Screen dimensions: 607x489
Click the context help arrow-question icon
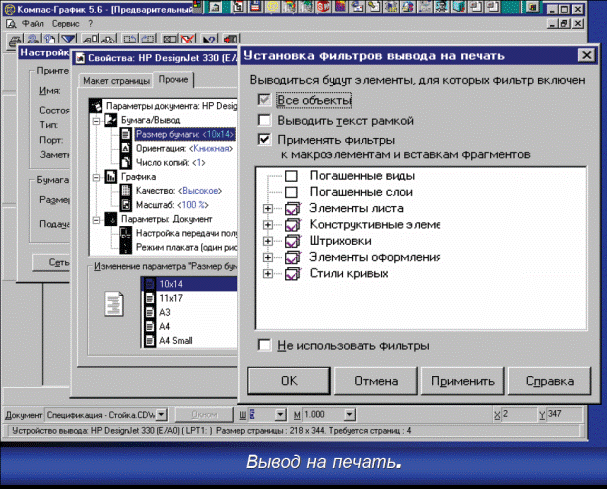coord(209,39)
